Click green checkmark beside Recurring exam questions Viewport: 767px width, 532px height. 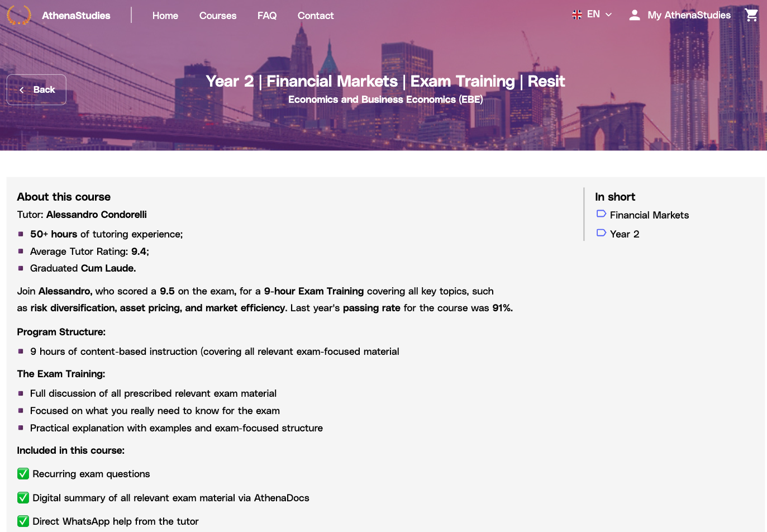coord(23,474)
